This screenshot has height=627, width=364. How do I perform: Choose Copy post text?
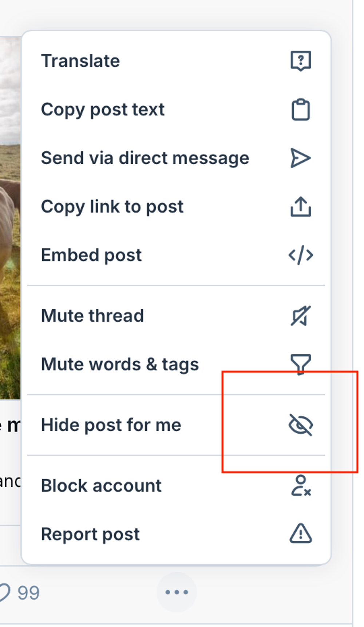[x=176, y=109]
